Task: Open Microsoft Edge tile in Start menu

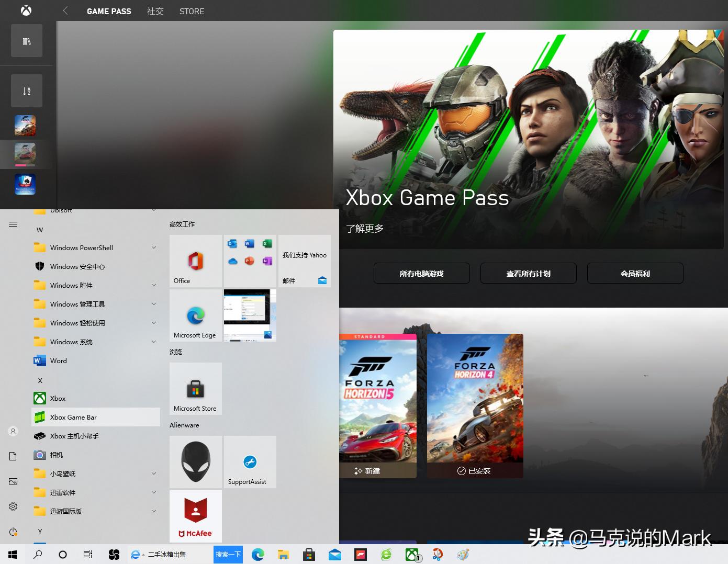Action: [x=195, y=315]
